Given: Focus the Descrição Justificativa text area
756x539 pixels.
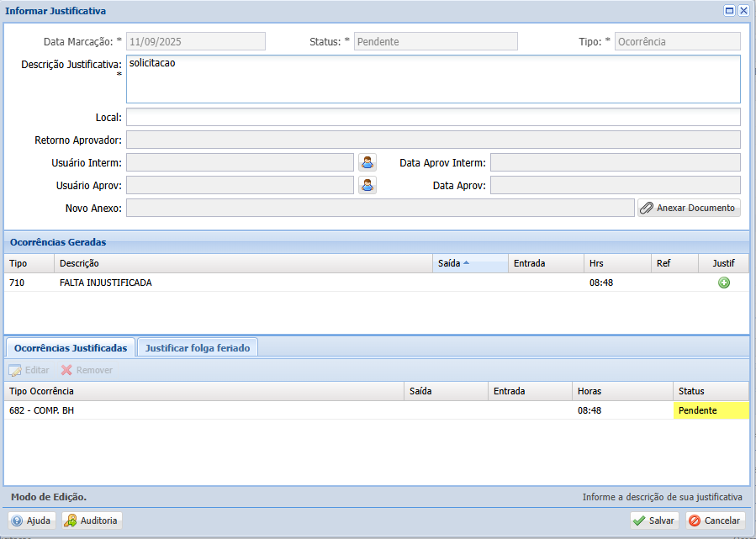Looking at the screenshot, I should click(x=433, y=79).
